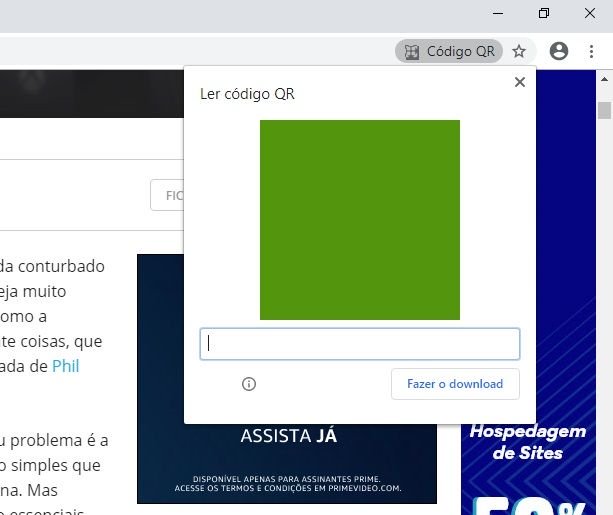Bookmark this page with the star icon
Image resolution: width=613 pixels, height=515 pixels.
(519, 51)
